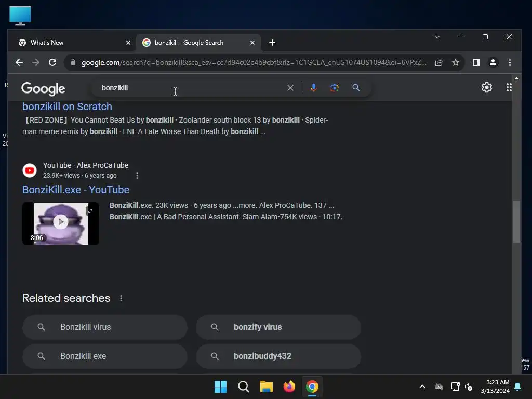532x399 pixels.
Task: Click scrollbar up arrow
Action: (x=516, y=78)
